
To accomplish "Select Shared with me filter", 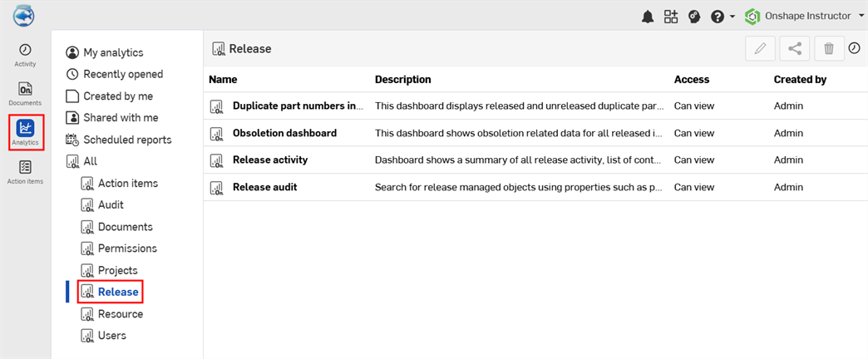I will tap(112, 118).
